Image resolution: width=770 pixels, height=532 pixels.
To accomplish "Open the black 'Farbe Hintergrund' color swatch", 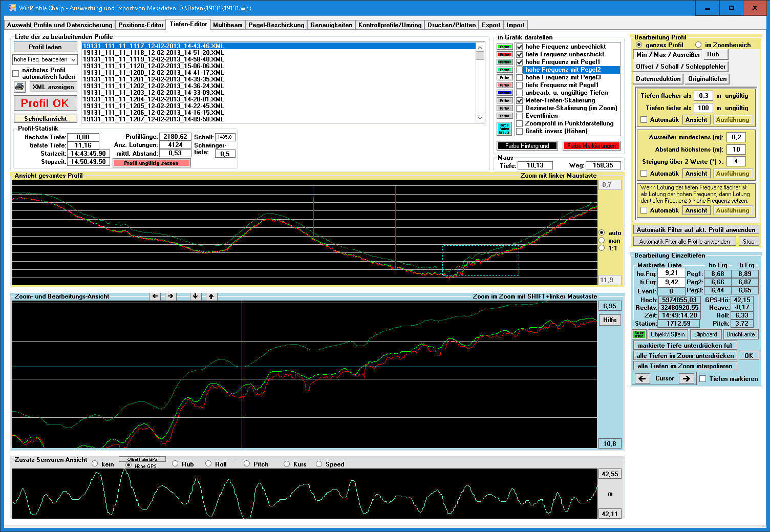I will click(527, 146).
